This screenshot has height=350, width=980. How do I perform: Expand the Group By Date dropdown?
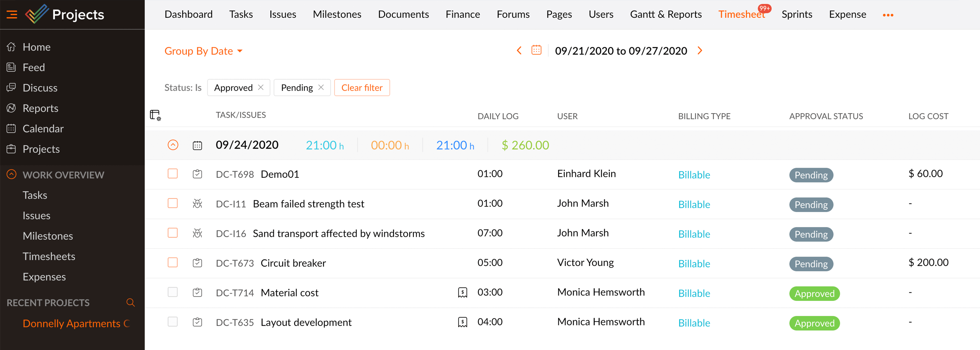click(x=202, y=51)
